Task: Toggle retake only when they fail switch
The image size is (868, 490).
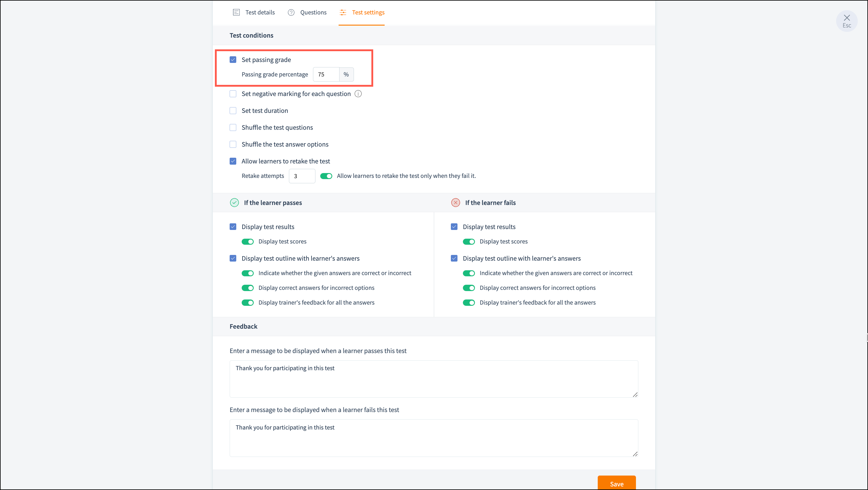Action: coord(326,176)
